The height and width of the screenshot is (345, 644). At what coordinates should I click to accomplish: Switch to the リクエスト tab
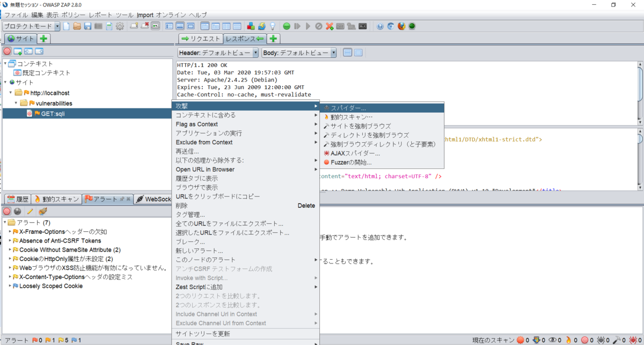click(x=201, y=39)
